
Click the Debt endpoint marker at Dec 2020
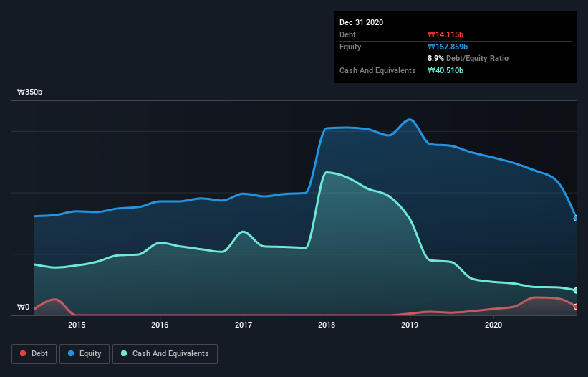coord(576,307)
